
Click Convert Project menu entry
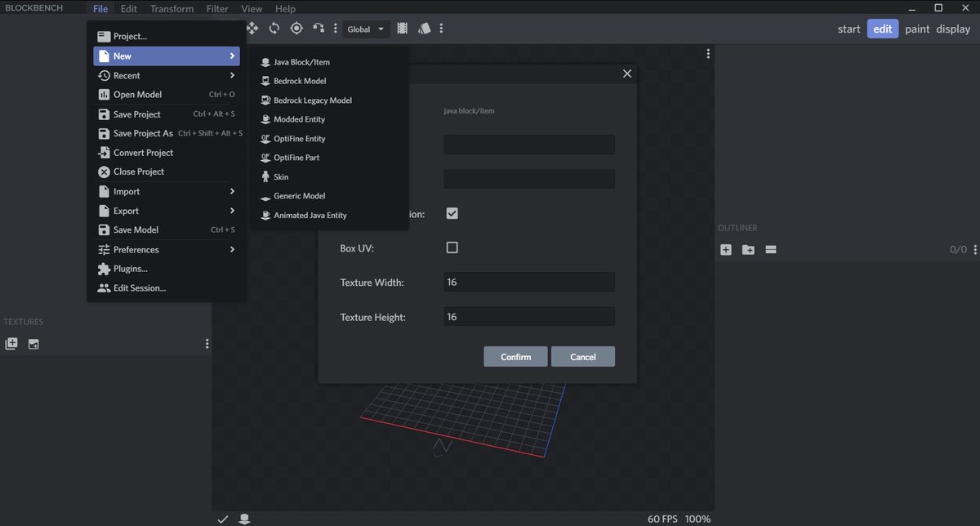[167, 153]
